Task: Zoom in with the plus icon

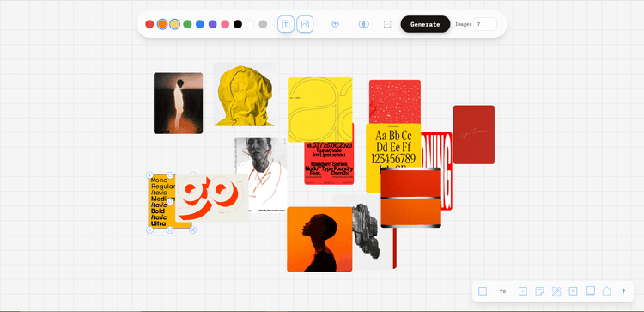Action: (522, 291)
